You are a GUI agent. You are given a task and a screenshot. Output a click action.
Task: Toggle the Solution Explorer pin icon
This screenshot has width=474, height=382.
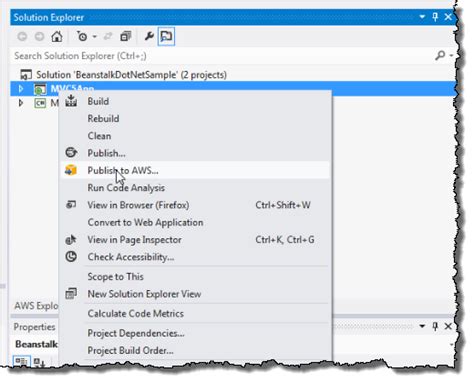point(435,17)
